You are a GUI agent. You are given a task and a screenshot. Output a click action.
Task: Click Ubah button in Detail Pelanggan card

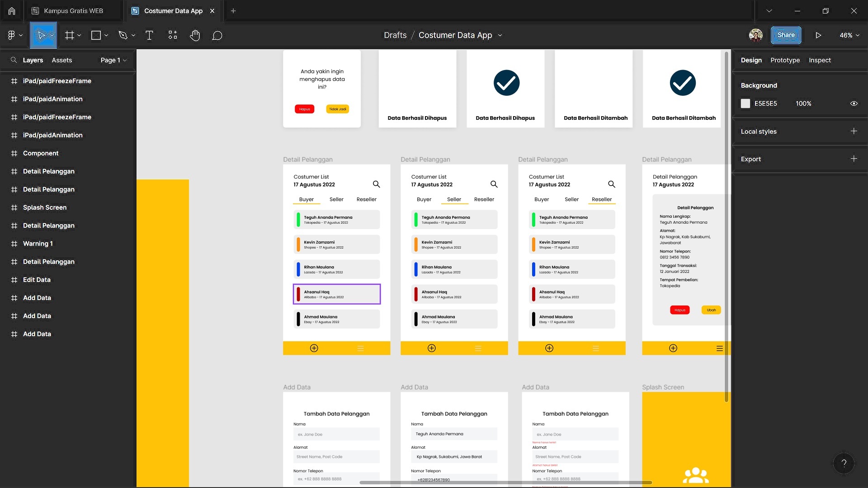711,310
